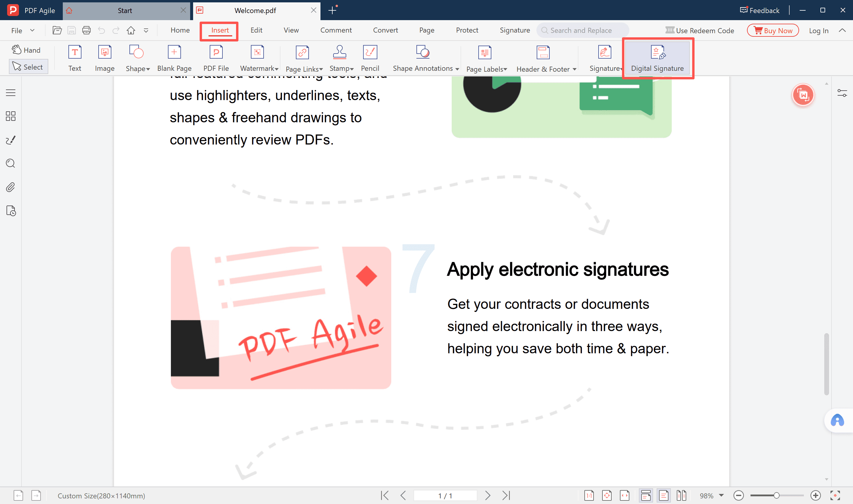The image size is (853, 504).
Task: Click the next view icon in status bar
Action: coord(36,495)
